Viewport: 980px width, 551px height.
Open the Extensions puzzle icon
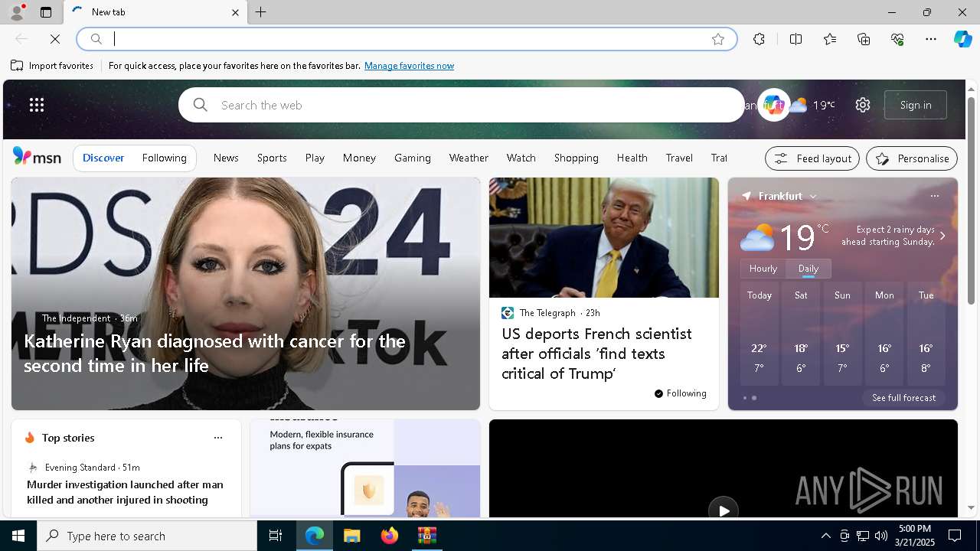(759, 39)
